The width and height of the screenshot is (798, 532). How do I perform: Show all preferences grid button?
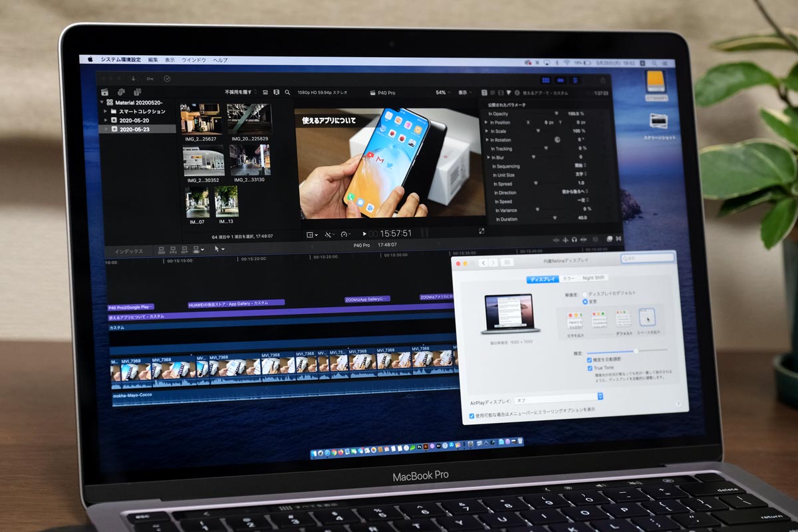click(507, 263)
